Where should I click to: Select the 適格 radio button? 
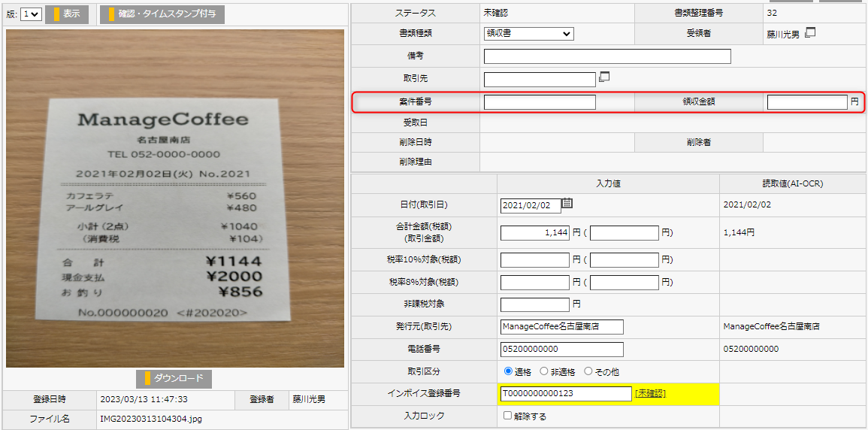coord(509,371)
